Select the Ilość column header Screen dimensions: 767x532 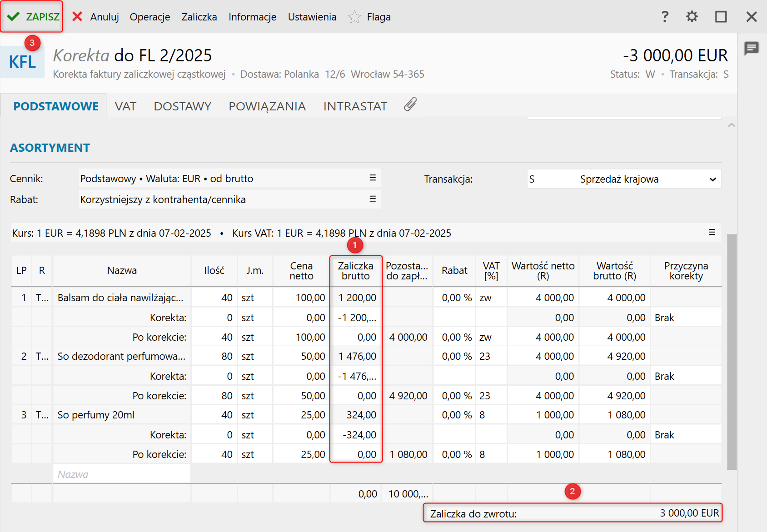214,270
